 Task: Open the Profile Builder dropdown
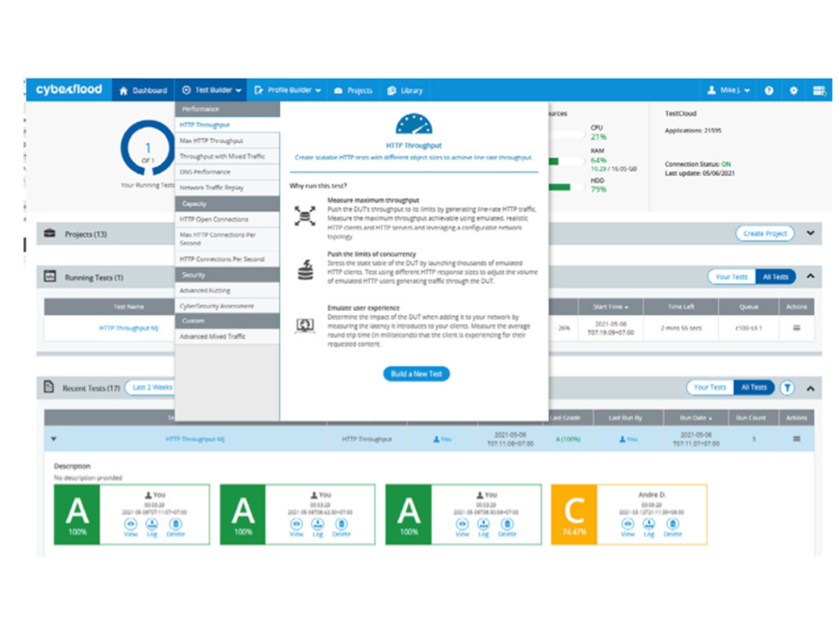pyautogui.click(x=287, y=90)
